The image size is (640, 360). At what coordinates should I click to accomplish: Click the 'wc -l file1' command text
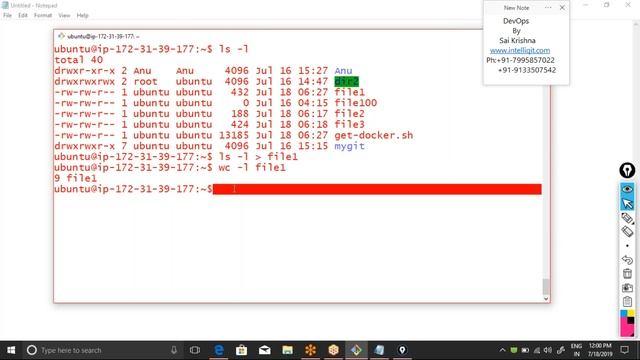252,168
